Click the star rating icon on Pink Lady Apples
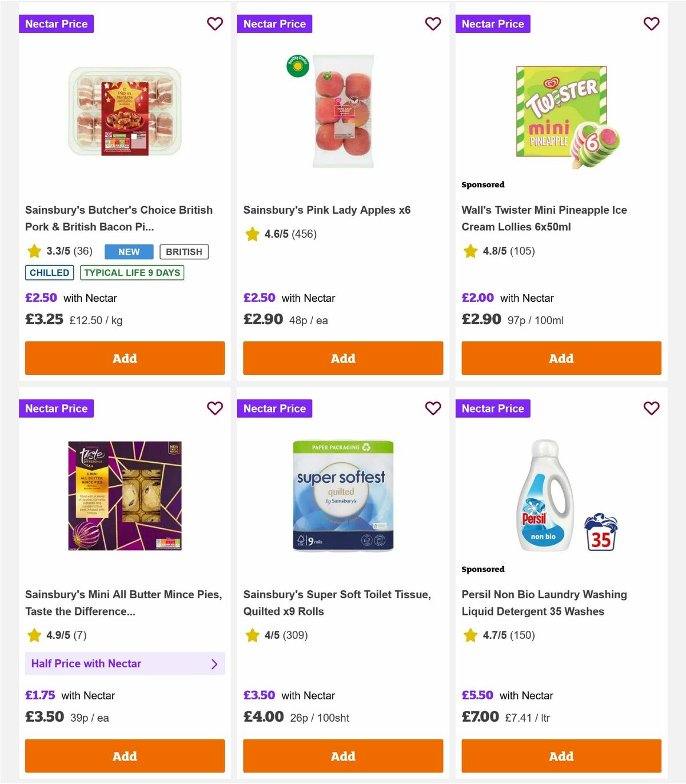Viewport: 686px width, 784px height. point(252,234)
